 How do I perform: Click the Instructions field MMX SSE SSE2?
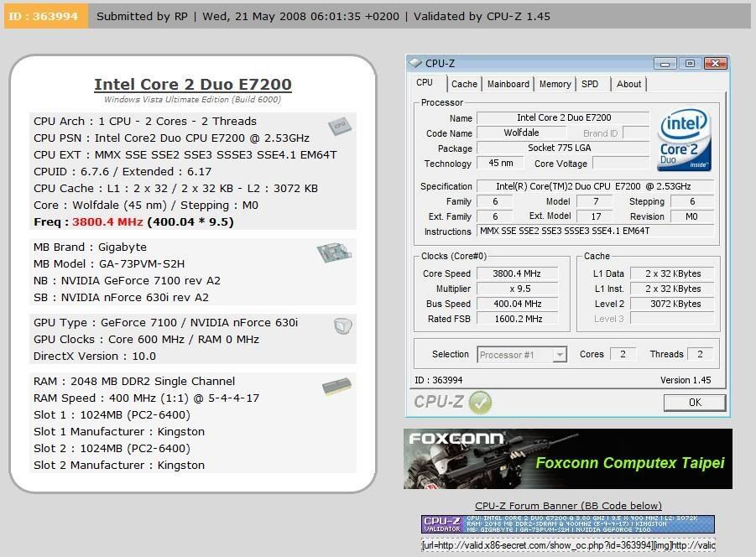pos(595,231)
